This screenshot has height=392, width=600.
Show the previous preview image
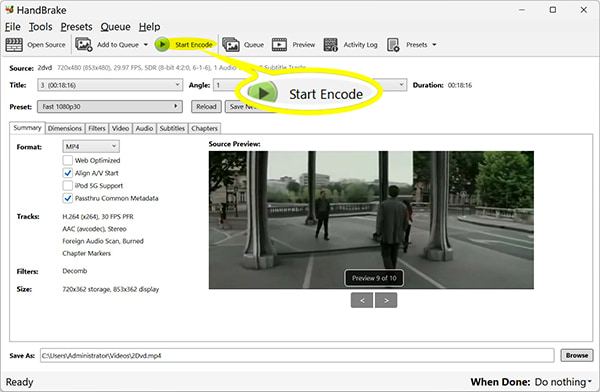pos(362,301)
